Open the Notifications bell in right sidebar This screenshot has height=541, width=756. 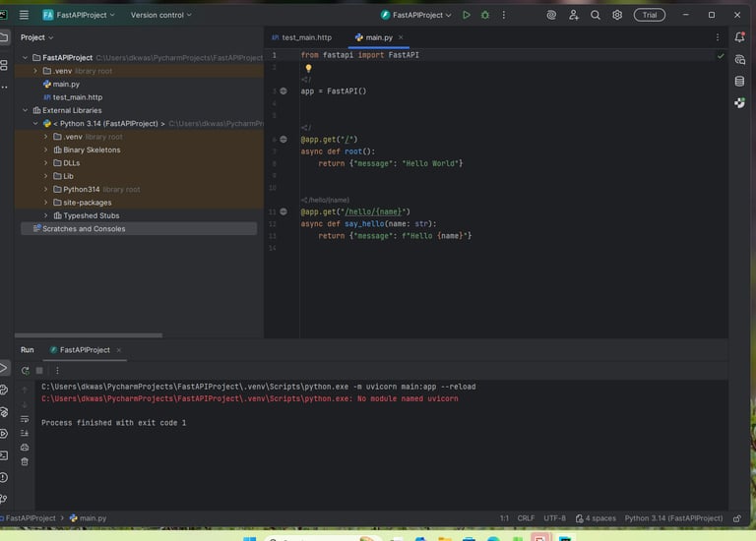tap(739, 37)
